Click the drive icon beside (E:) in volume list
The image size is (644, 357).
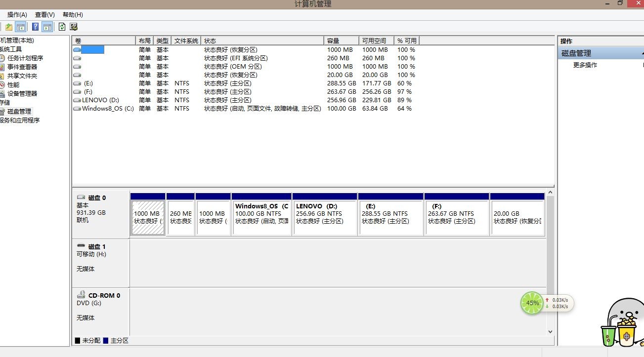click(77, 83)
